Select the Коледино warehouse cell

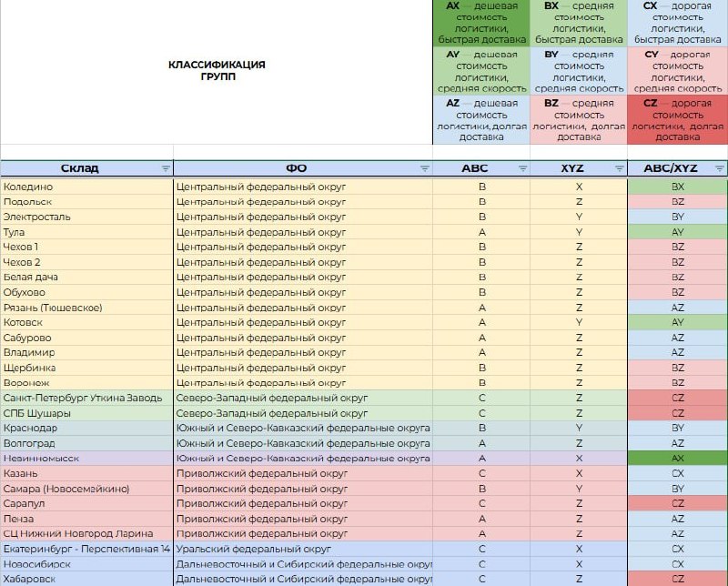(86, 187)
